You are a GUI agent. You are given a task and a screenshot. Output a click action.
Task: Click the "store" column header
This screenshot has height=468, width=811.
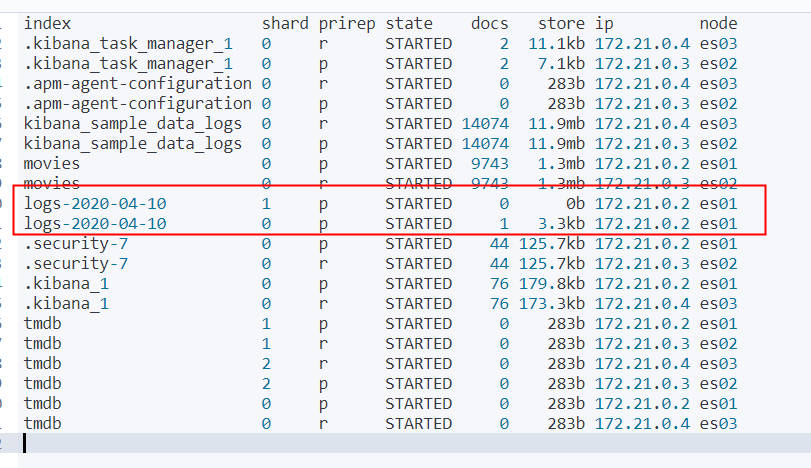point(561,23)
